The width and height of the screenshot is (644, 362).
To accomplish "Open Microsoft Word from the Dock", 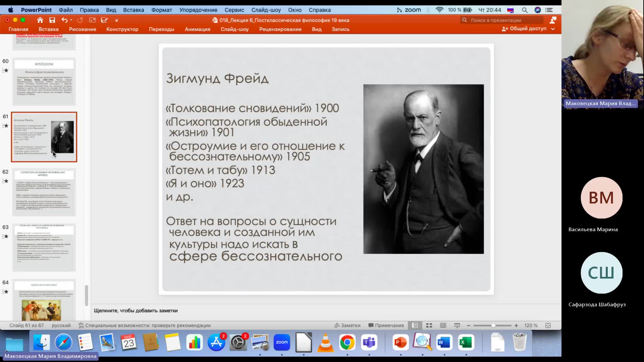I will coord(444,343).
